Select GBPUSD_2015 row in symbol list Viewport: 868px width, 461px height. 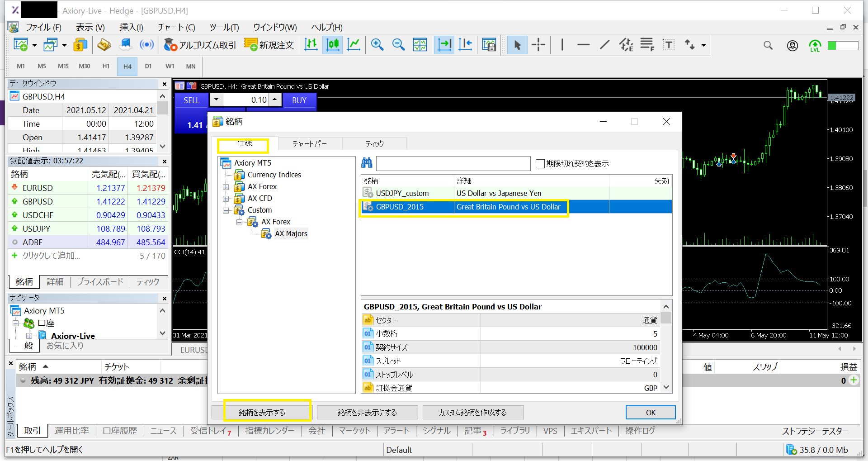point(516,207)
